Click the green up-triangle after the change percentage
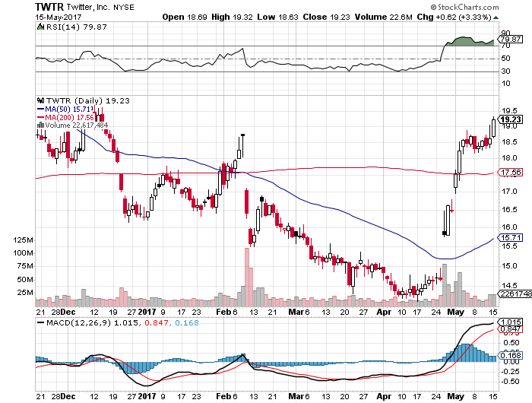The height and width of the screenshot is (403, 532). [496, 17]
